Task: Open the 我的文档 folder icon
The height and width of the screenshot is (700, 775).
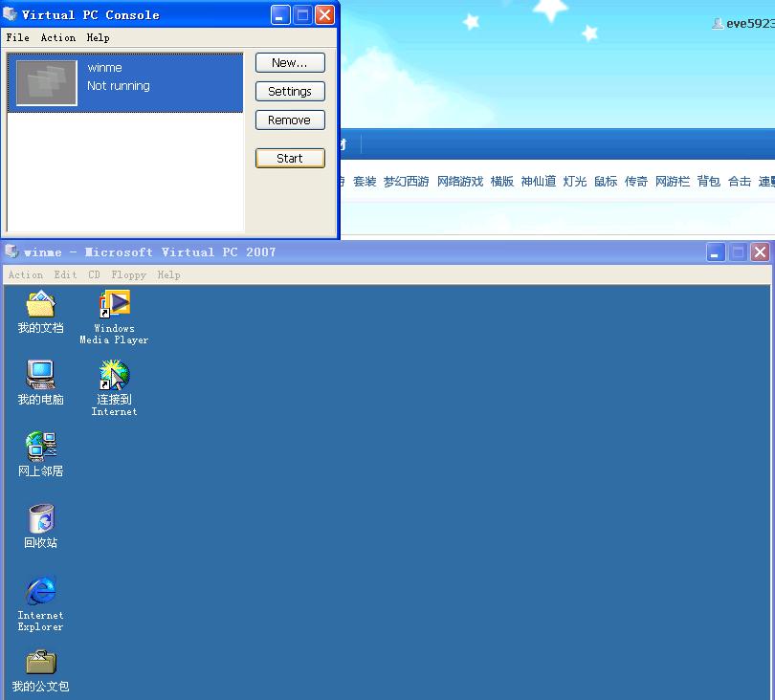Action: pos(40,304)
